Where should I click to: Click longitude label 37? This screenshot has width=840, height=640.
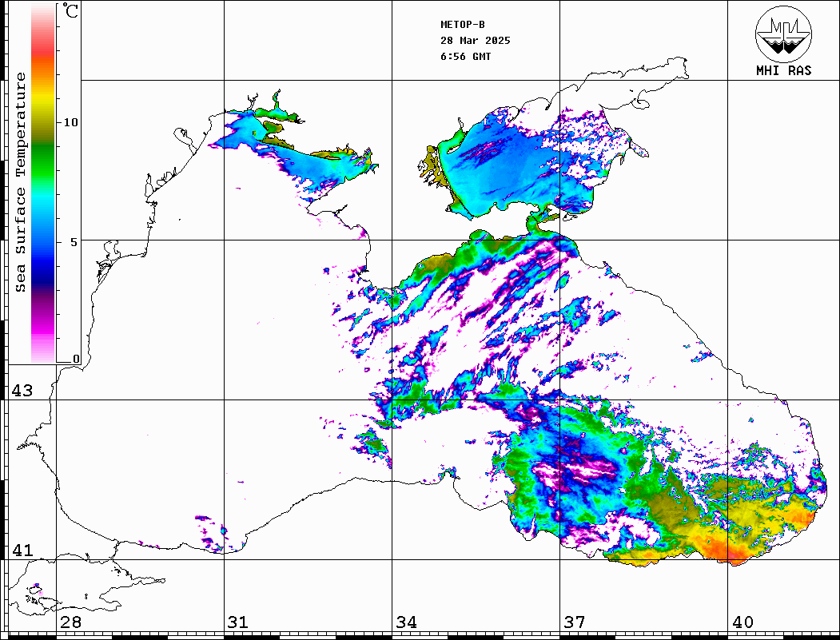(x=575, y=622)
